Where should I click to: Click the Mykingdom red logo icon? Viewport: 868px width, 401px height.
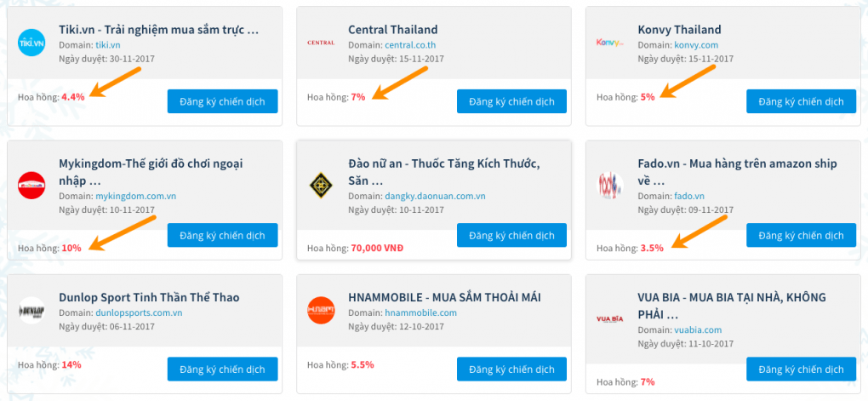pyautogui.click(x=31, y=185)
